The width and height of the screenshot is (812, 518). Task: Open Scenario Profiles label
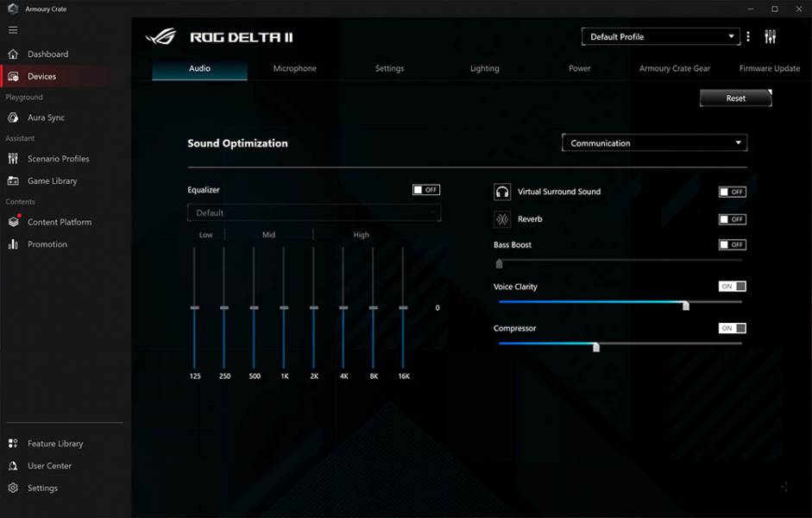click(x=59, y=159)
